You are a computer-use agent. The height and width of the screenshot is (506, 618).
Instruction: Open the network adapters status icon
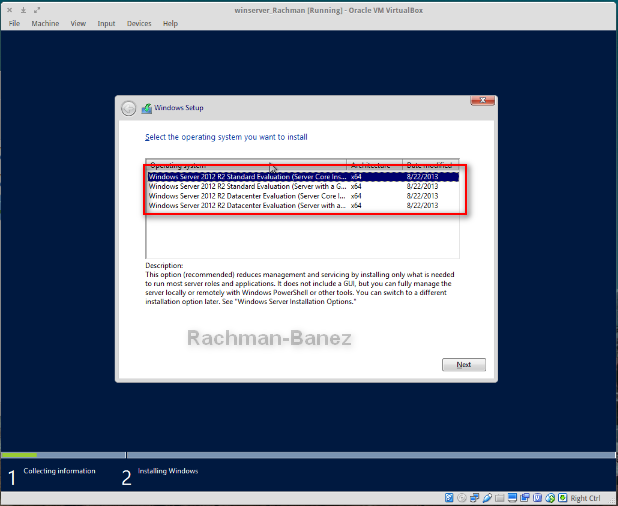475,498
